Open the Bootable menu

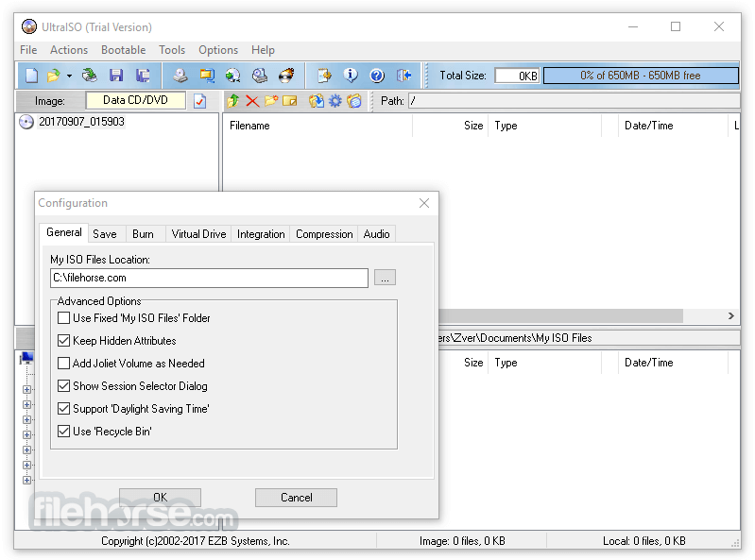pyautogui.click(x=123, y=50)
